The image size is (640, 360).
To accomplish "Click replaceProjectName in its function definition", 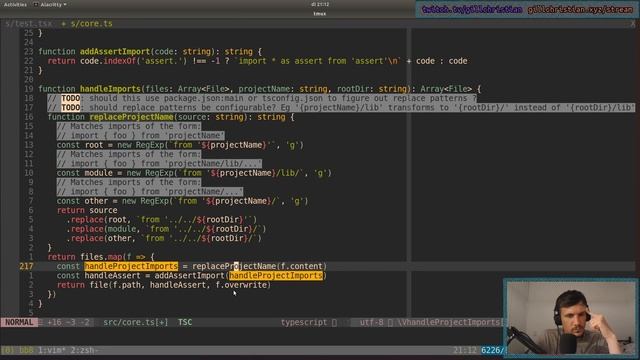I will coord(131,117).
